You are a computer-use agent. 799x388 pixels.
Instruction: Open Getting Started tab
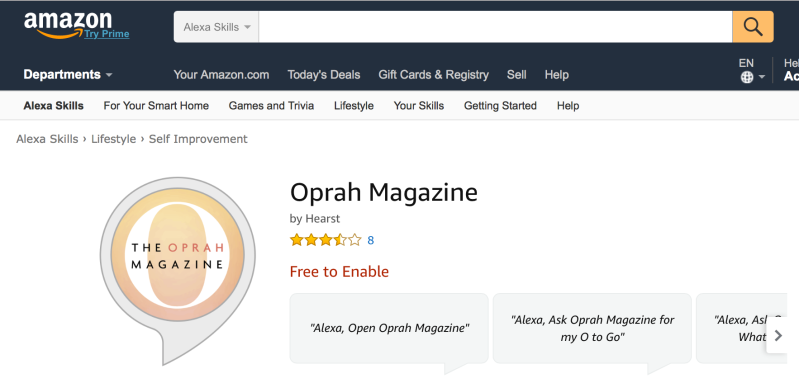[x=500, y=106]
